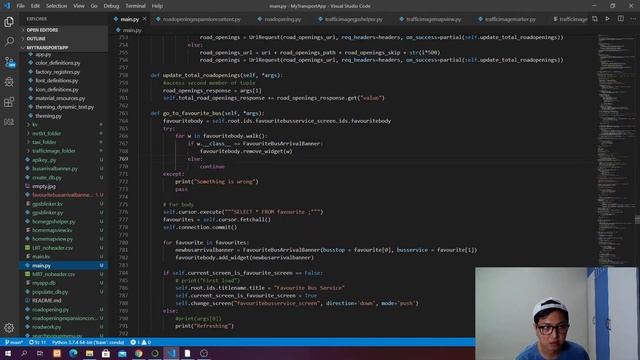Image resolution: width=640 pixels, height=360 pixels.
Task: Open the Search view in activity bar
Action: tap(9, 42)
